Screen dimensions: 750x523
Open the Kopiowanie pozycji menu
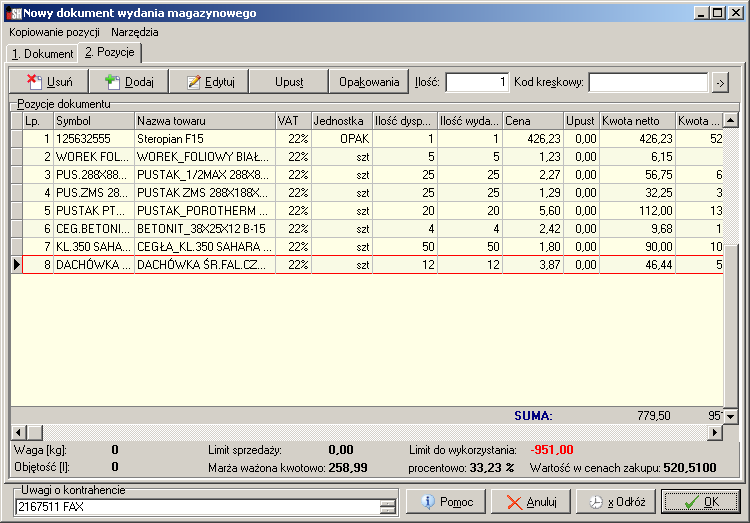(x=54, y=32)
